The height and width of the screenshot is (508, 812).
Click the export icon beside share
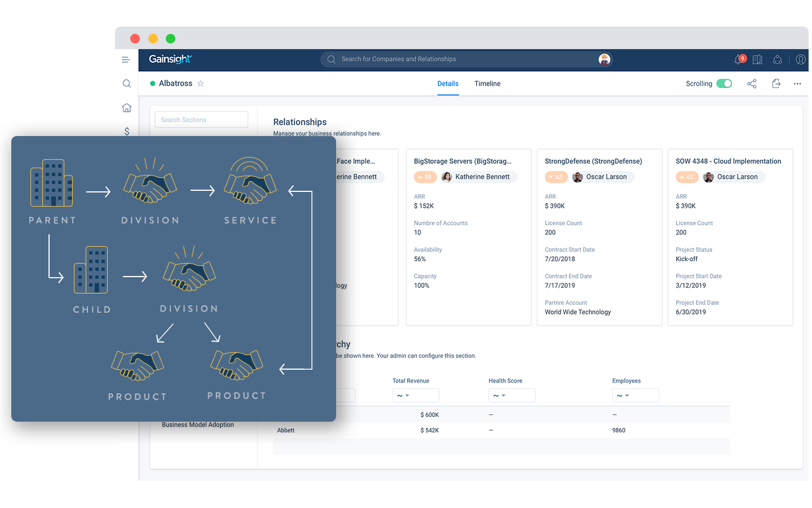click(x=776, y=84)
